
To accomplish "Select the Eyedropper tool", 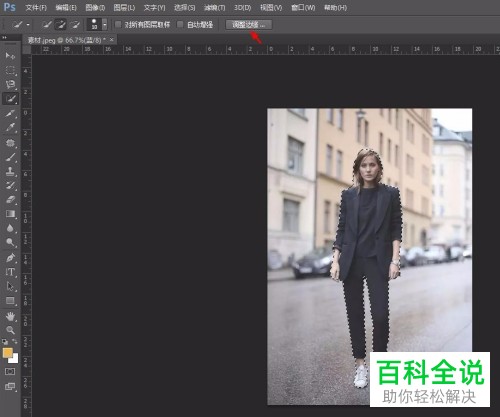I will pyautogui.click(x=10, y=128).
